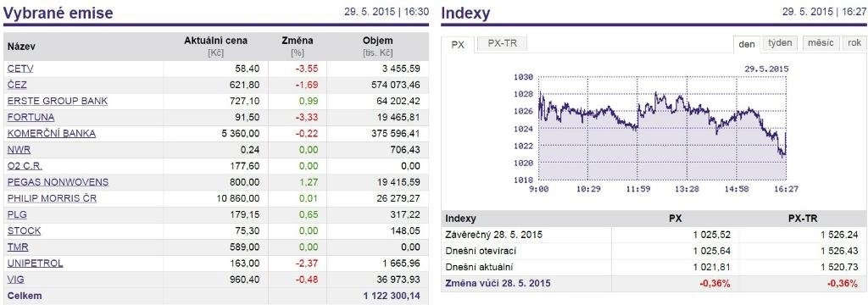The image size is (868, 305).
Task: Open the UNIPETROL stock link
Action: coord(36,263)
